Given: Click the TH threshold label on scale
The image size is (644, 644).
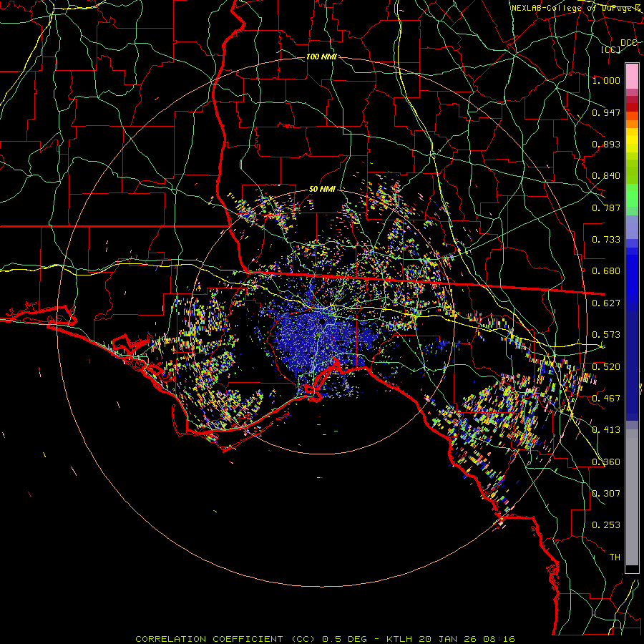Looking at the screenshot, I should [x=615, y=557].
